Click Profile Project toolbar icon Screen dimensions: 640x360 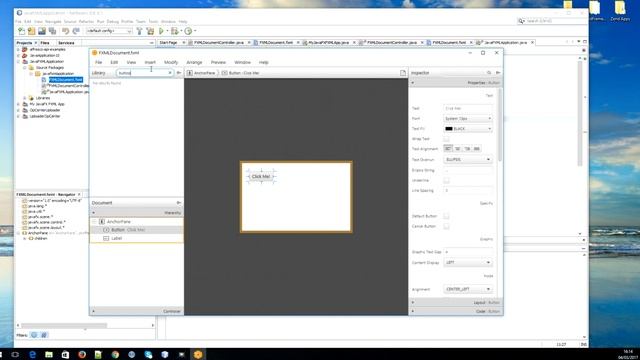(x=188, y=31)
